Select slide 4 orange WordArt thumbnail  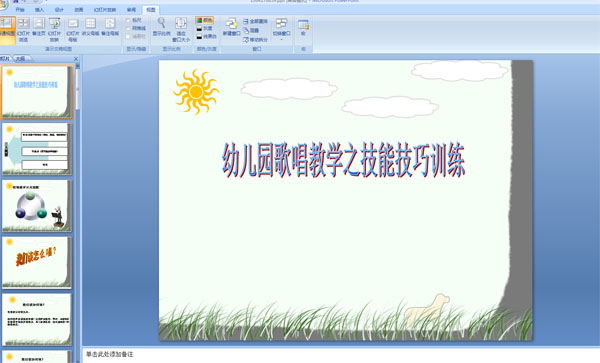[37, 262]
